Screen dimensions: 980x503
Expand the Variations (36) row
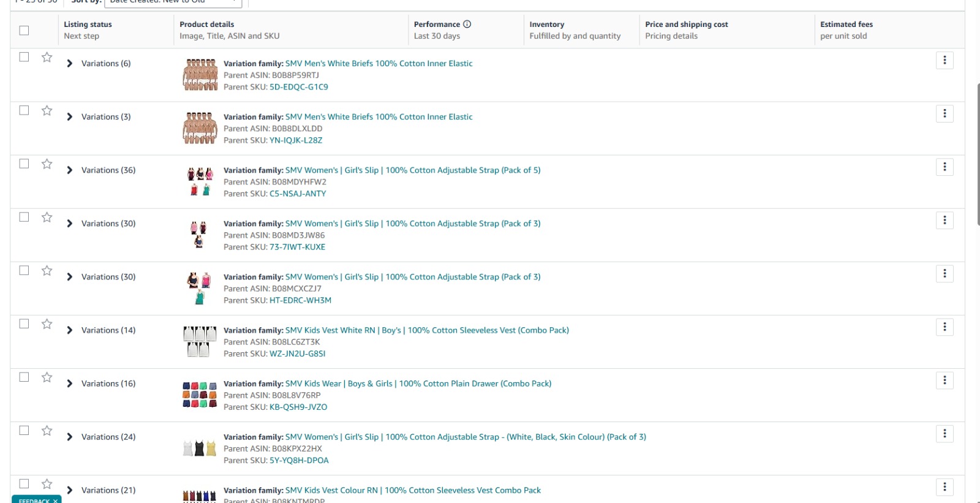coord(69,170)
